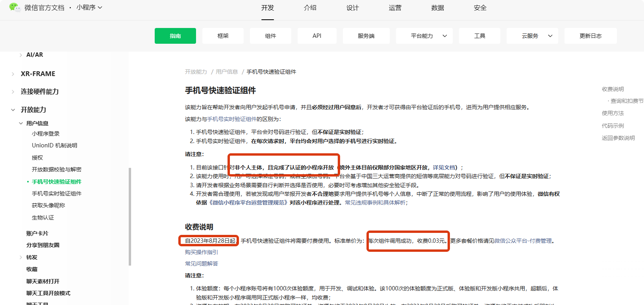Jump to 查询和扣费节 in the outline
This screenshot has width=644, height=305.
point(627,101)
